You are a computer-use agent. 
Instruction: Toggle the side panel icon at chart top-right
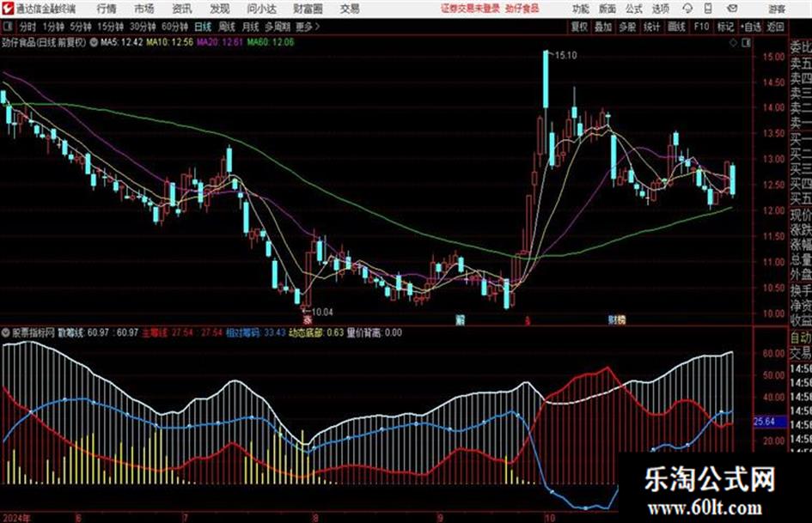(746, 43)
